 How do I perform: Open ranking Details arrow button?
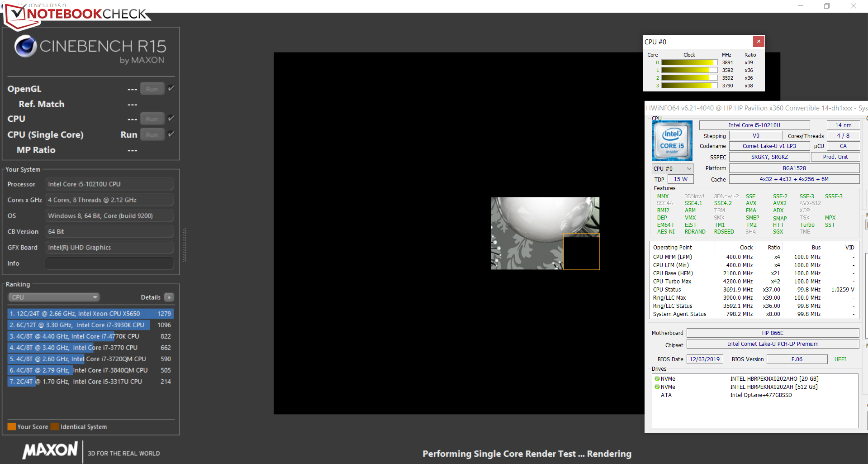[x=169, y=297]
